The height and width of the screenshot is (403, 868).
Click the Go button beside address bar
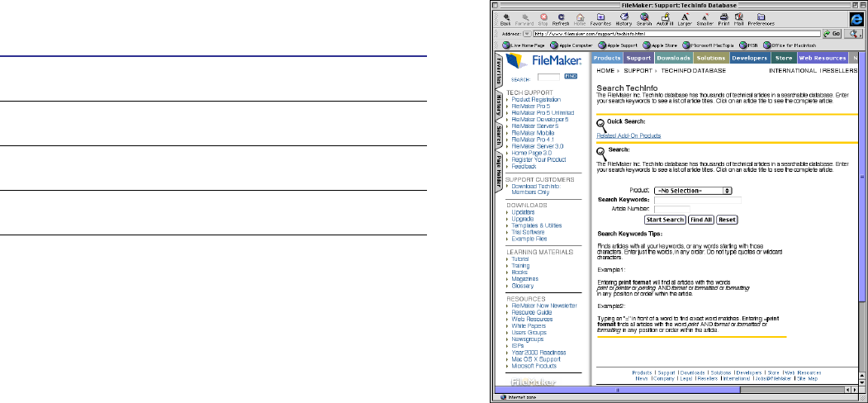click(832, 34)
